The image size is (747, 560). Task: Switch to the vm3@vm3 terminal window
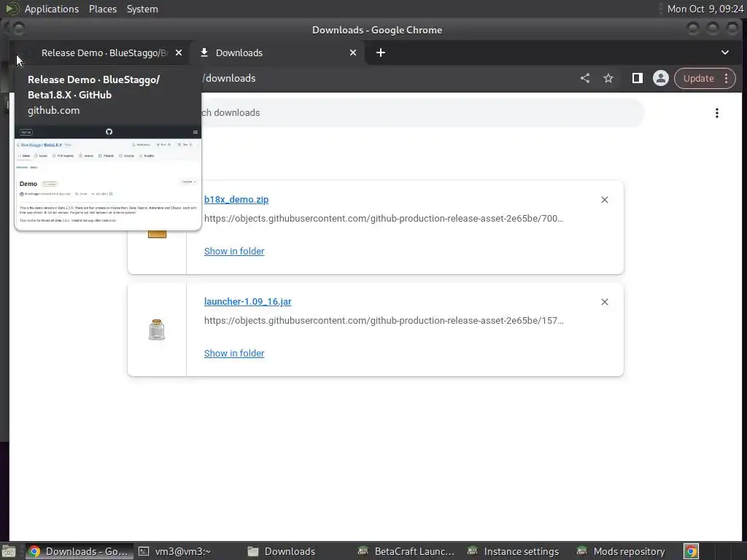point(174,551)
